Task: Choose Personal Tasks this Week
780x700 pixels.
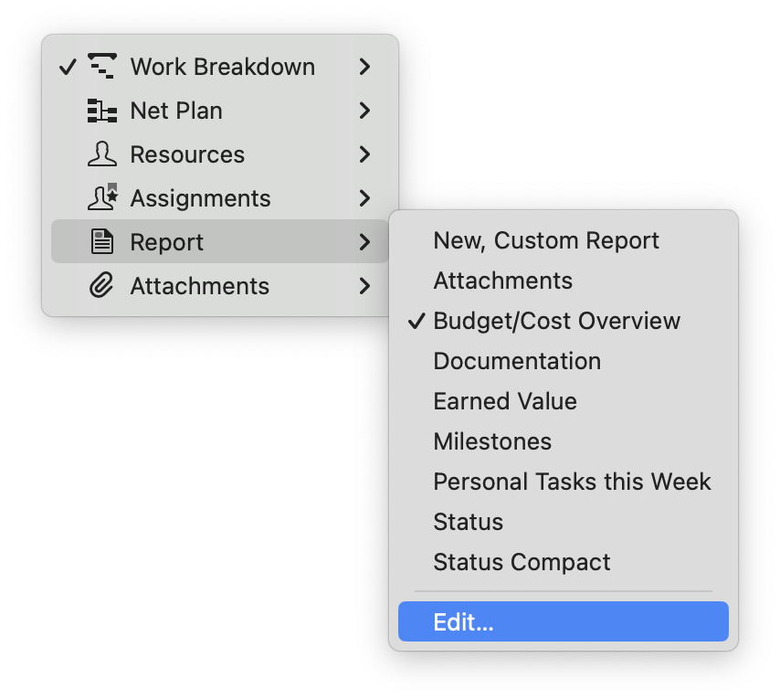Action: [572, 482]
